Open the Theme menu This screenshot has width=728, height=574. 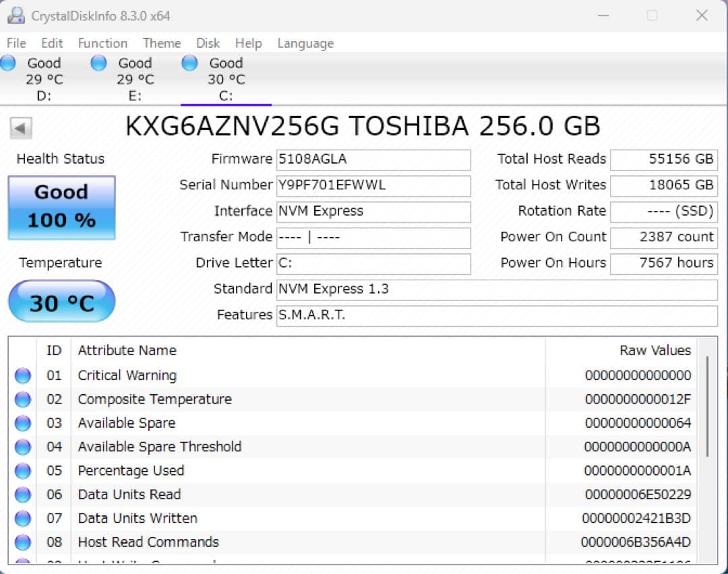point(161,42)
